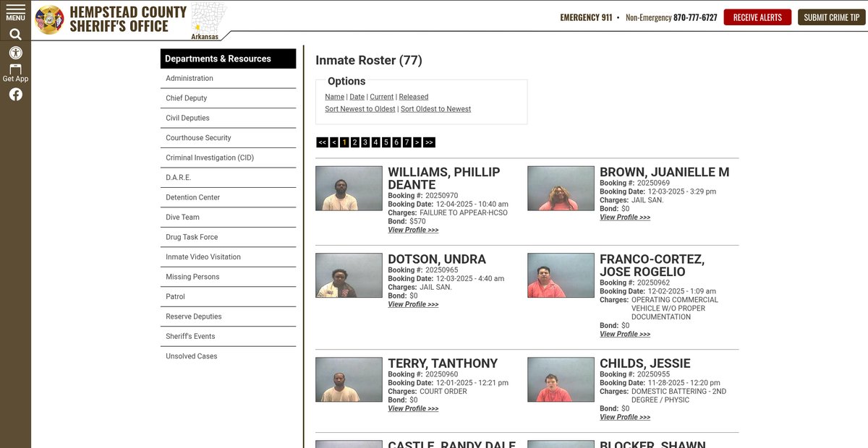Open Unsolved Cases page
Screen dimensions: 868x448
tap(228, 356)
